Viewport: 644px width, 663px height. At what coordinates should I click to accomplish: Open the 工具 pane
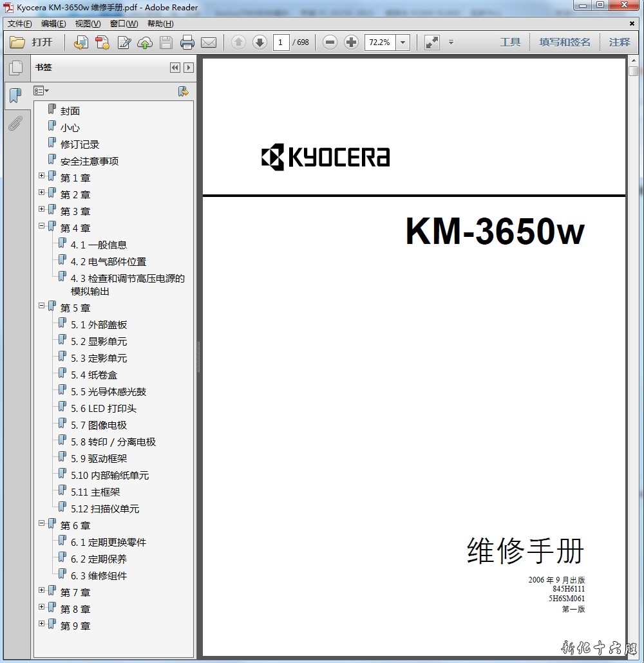coord(510,42)
